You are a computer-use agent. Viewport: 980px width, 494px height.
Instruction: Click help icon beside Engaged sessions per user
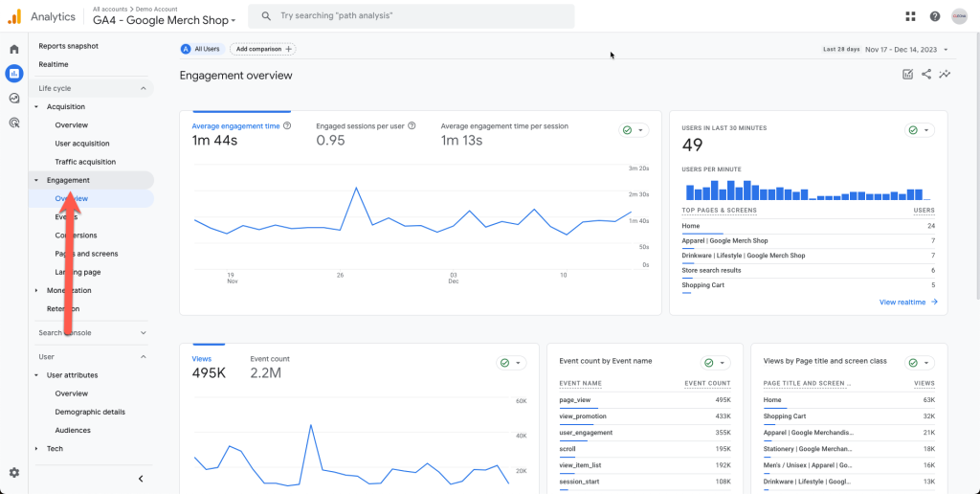tap(412, 125)
